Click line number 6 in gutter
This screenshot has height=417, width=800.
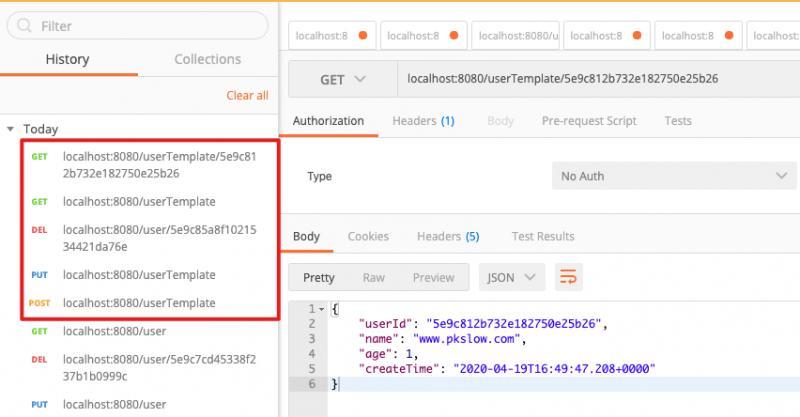click(x=312, y=384)
